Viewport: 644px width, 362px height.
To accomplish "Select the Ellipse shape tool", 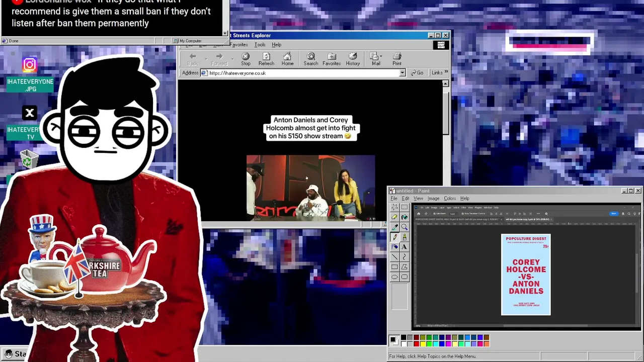I will click(394, 277).
